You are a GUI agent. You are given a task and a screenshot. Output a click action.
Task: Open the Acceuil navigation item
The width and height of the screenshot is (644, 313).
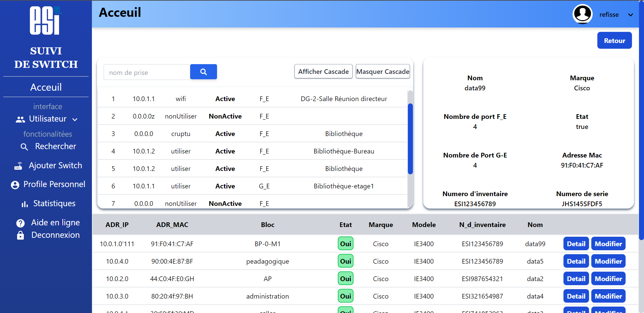(x=46, y=87)
